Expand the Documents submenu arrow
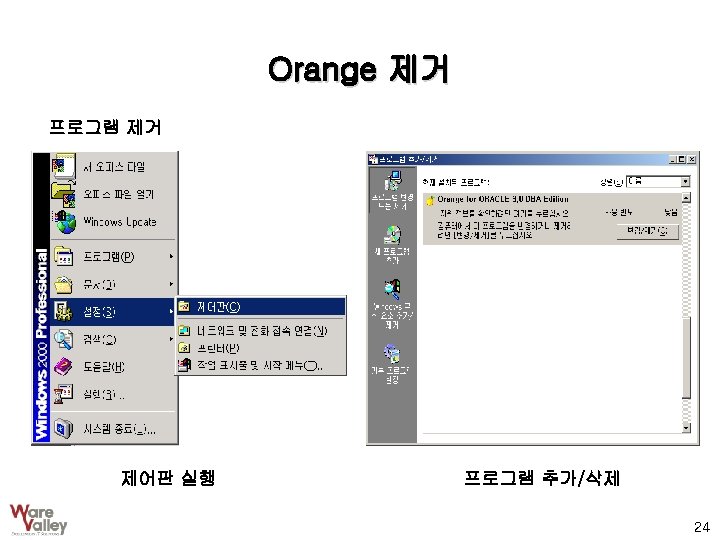The image size is (720, 540). click(171, 284)
